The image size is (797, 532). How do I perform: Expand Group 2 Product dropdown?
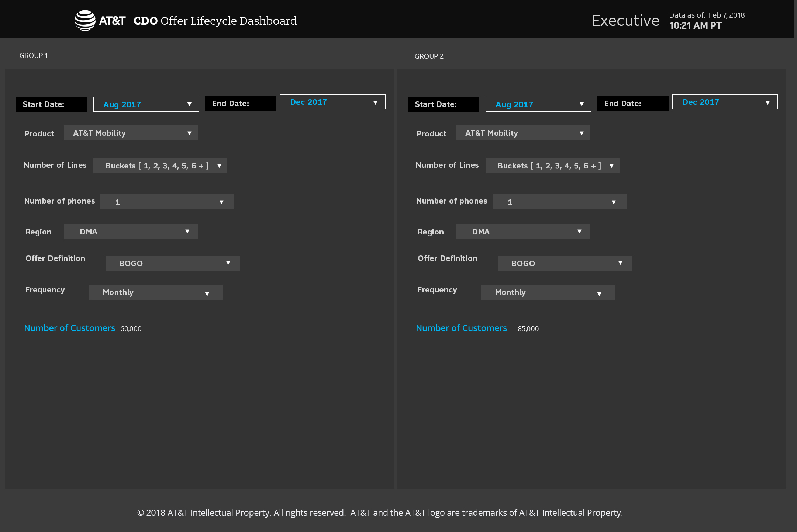(x=523, y=133)
